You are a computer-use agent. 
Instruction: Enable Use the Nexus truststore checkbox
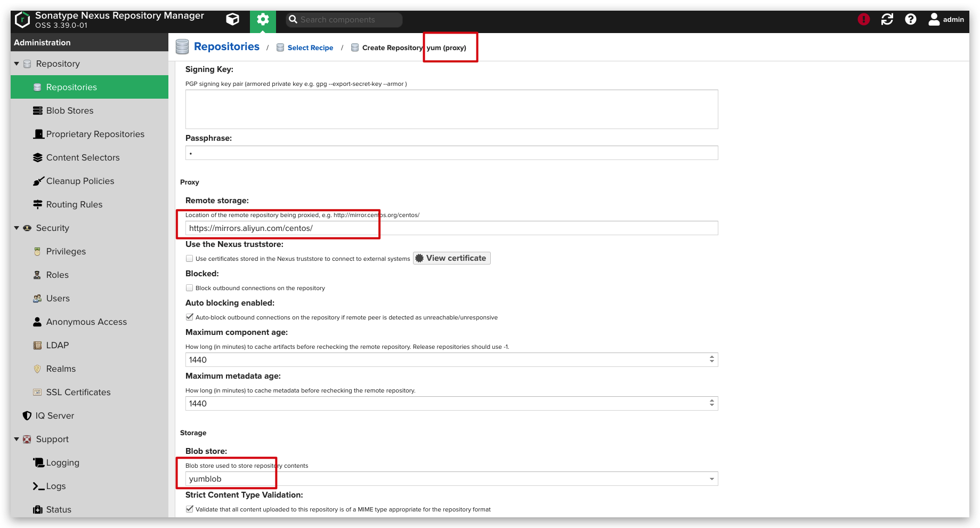tap(189, 259)
